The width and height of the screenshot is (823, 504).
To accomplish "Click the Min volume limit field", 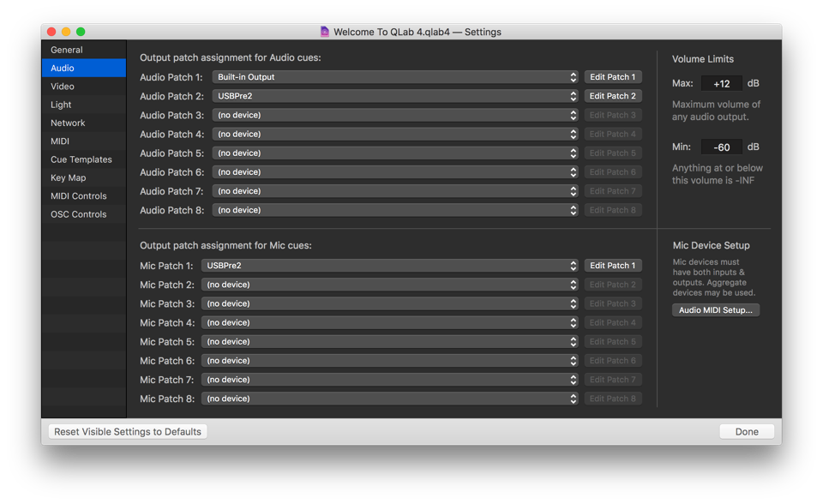I will (x=721, y=147).
